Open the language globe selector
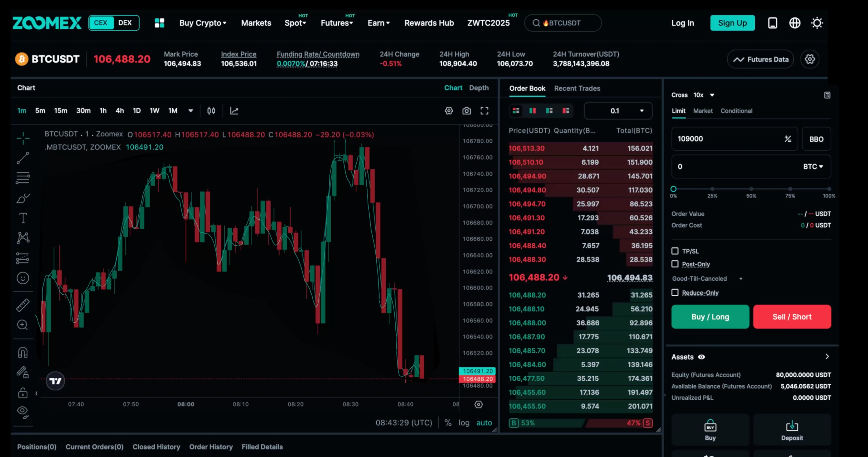Image resolution: width=868 pixels, height=457 pixels. click(x=795, y=23)
